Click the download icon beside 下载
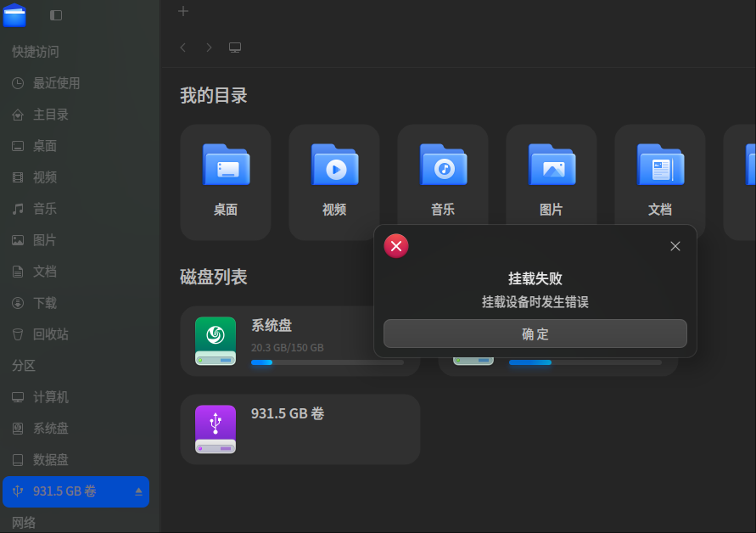 point(18,303)
